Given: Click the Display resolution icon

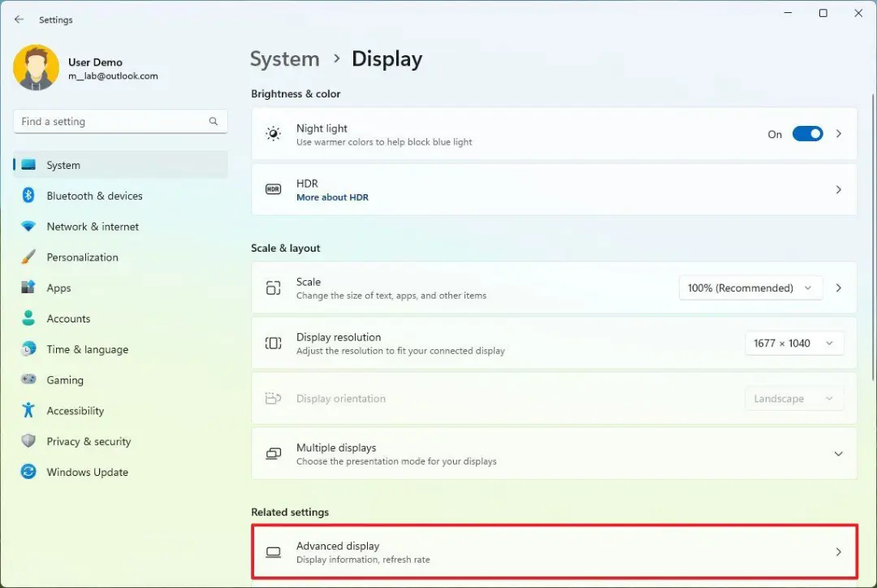Looking at the screenshot, I should click(x=273, y=343).
